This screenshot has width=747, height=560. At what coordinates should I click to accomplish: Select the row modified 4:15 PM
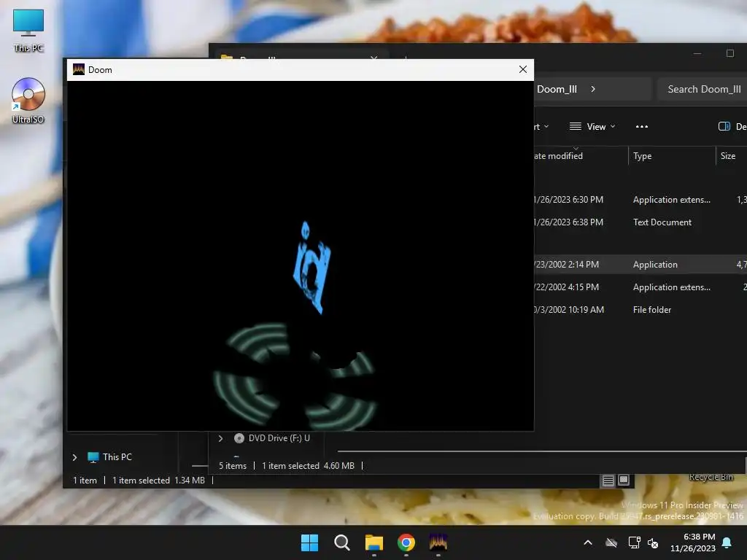tap(640, 287)
